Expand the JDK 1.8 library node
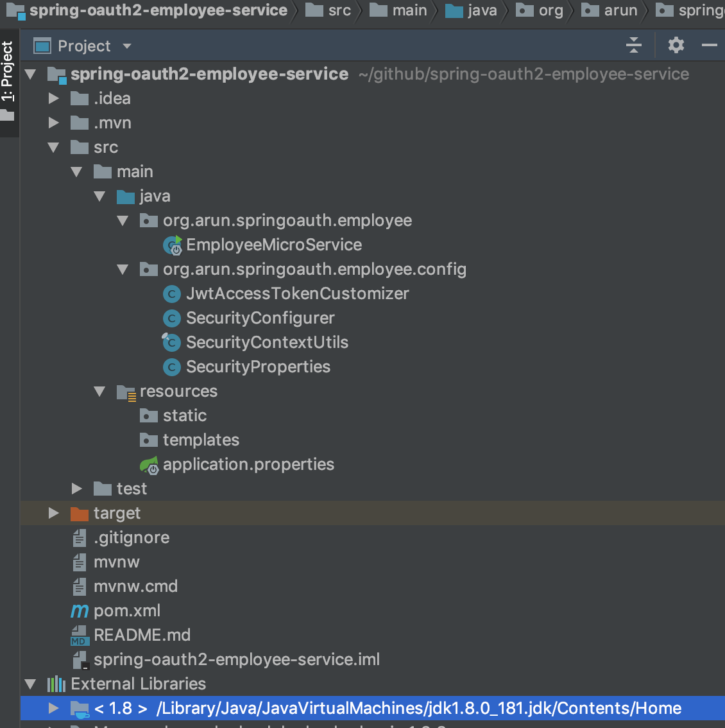This screenshot has height=728, width=725. 54,708
